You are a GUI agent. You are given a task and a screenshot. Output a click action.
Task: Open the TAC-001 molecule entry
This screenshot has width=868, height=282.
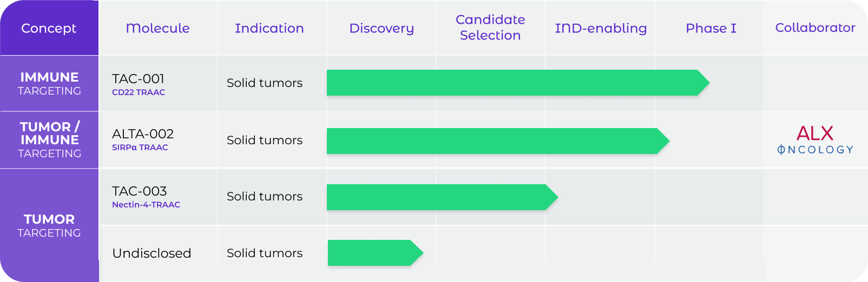coord(138,79)
